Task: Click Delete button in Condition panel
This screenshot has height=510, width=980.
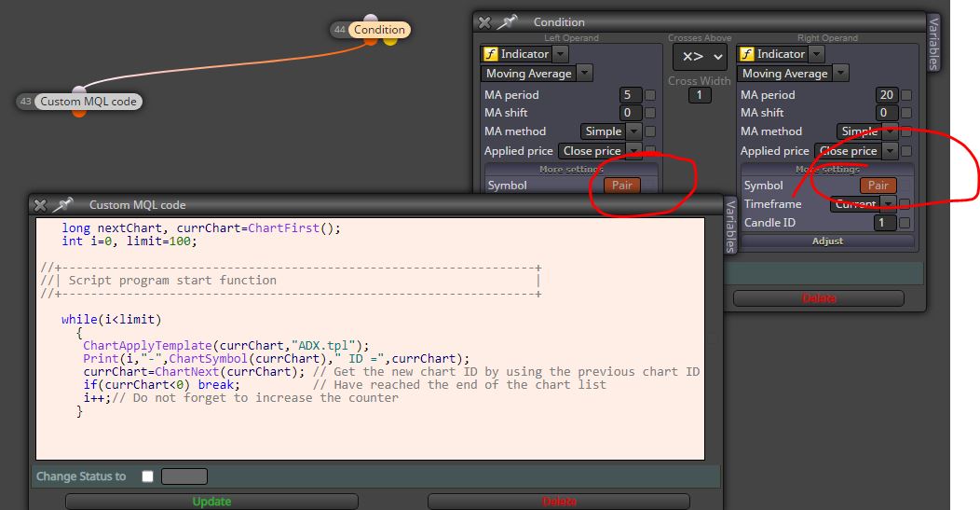Action: pyautogui.click(x=819, y=298)
